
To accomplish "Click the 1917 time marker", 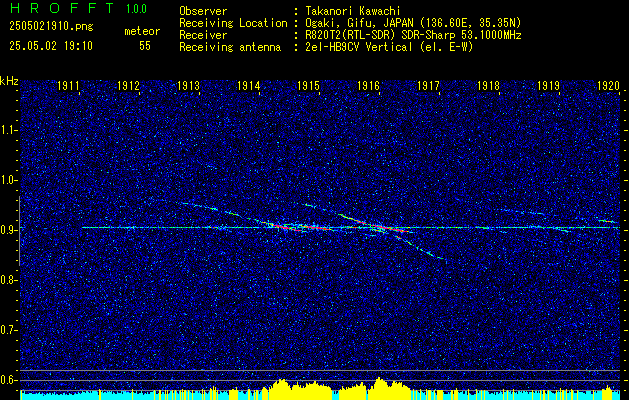I will point(428,85).
